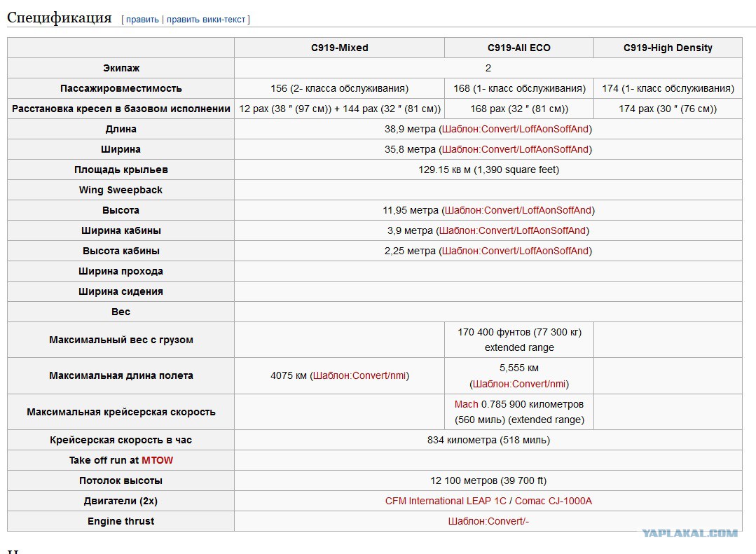Viewport: 756px width, 554px height.
Task: Follow the red Mach link
Action: coord(466,405)
